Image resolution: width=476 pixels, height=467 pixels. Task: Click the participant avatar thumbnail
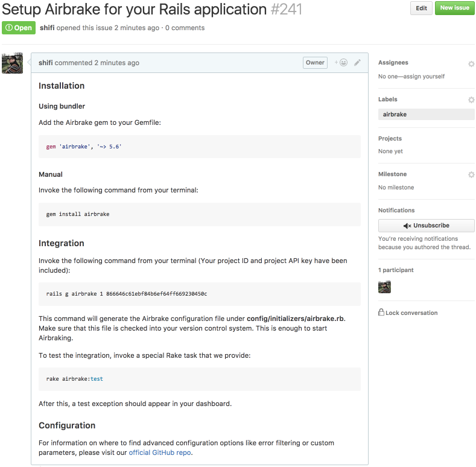point(384,287)
